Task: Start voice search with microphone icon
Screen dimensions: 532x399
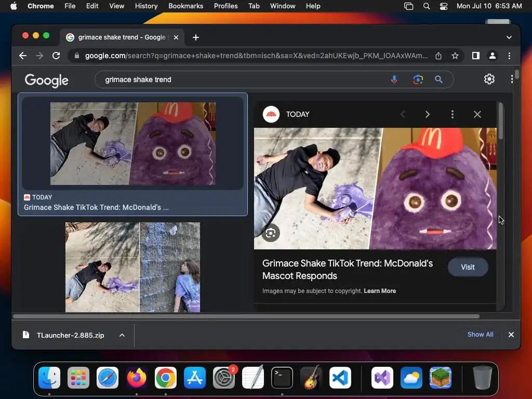Action: (394, 79)
